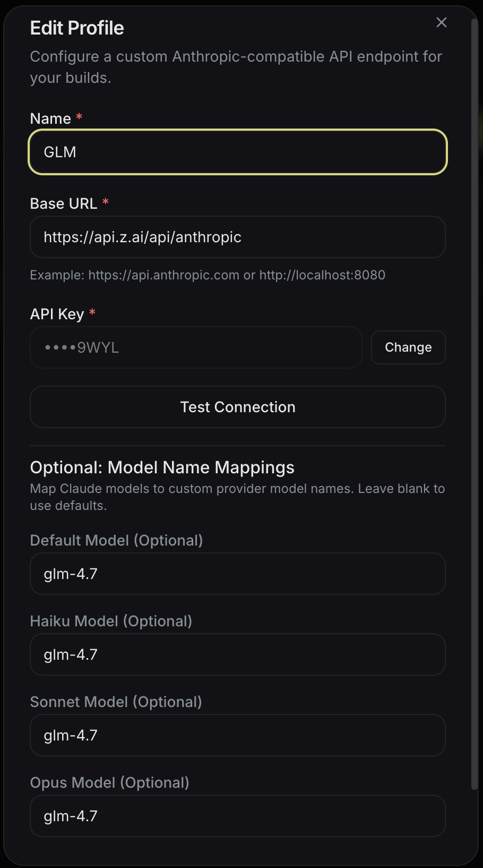Image resolution: width=483 pixels, height=868 pixels.
Task: Click the Name field label
Action: [x=50, y=118]
